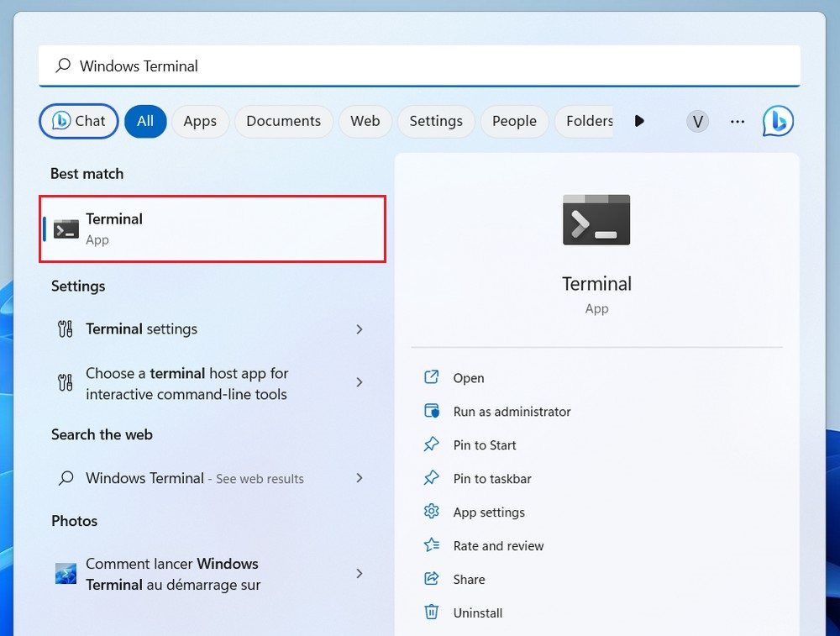840x636 pixels.
Task: Click the photo thumbnail for Comment lancer result
Action: point(66,573)
